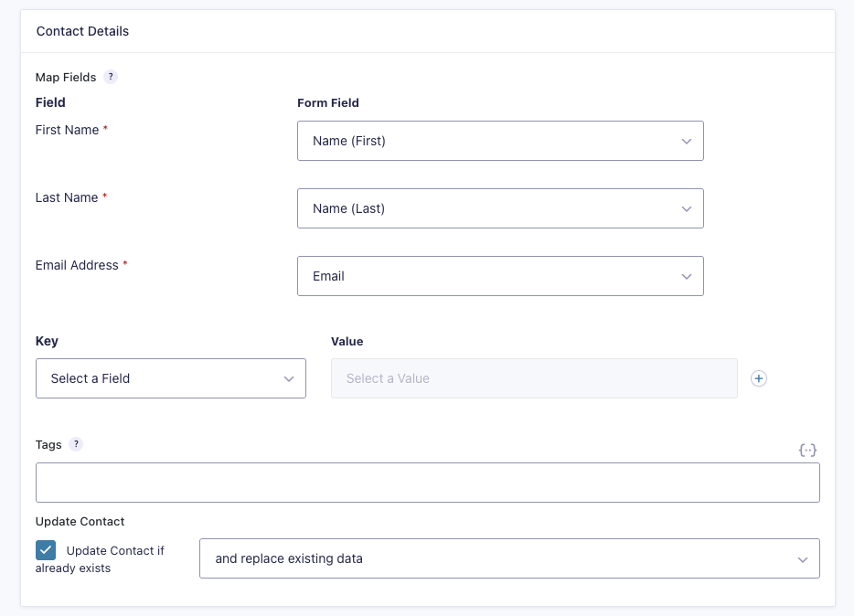Screen dimensions: 854x616
Task: Uncheck Update Contact if already exists
Action: pyautogui.click(x=46, y=550)
